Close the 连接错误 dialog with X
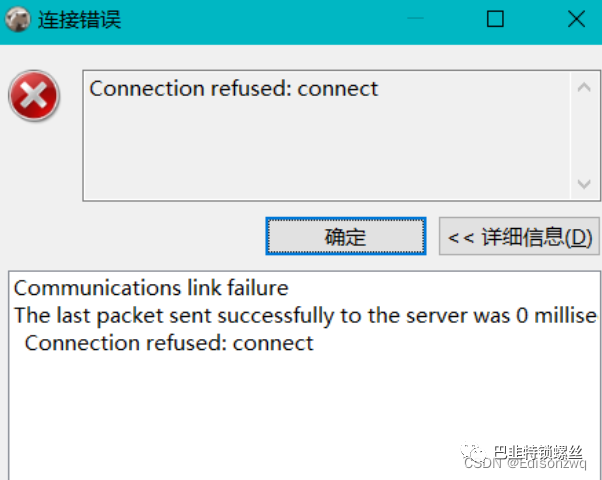 [576, 18]
